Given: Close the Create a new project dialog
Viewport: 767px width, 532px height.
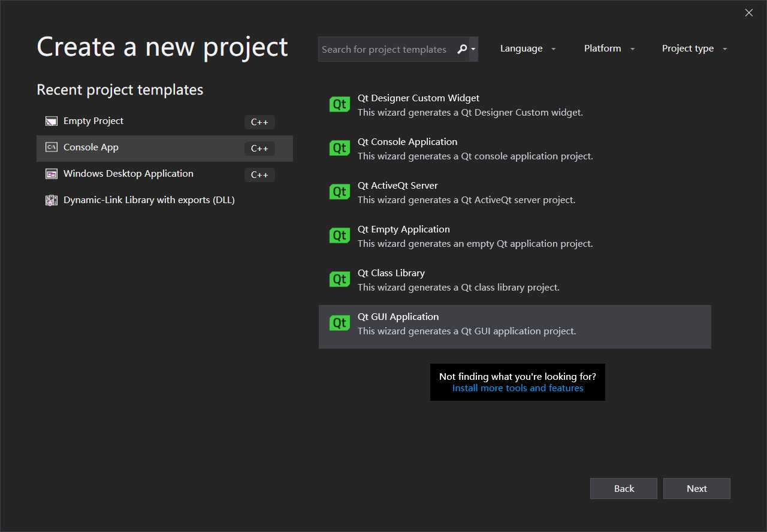Looking at the screenshot, I should [748, 13].
